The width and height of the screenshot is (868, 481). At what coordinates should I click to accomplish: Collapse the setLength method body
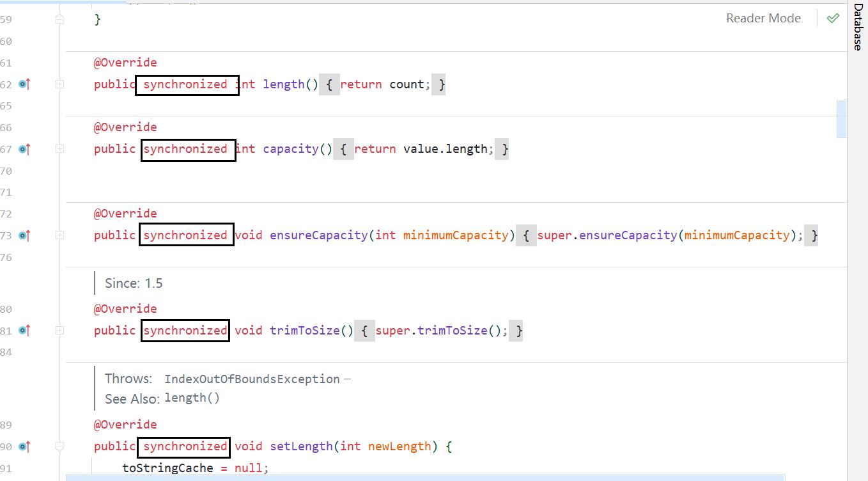pyautogui.click(x=59, y=446)
